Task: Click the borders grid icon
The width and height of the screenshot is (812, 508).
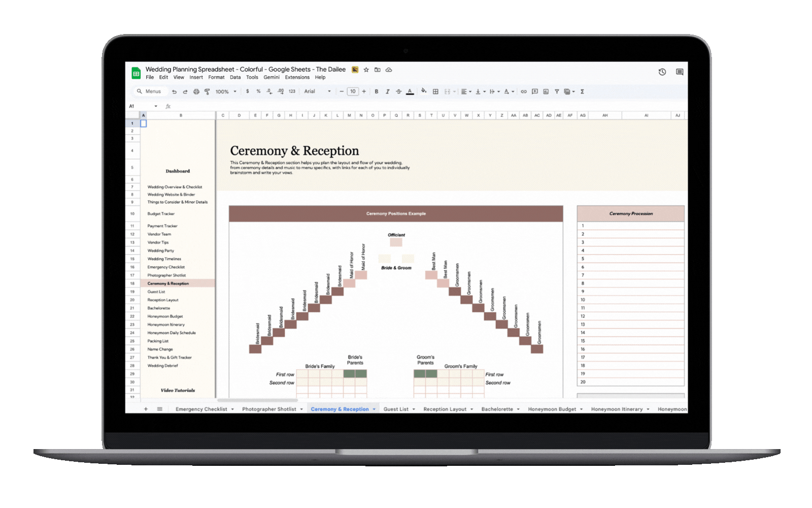Action: 435,92
